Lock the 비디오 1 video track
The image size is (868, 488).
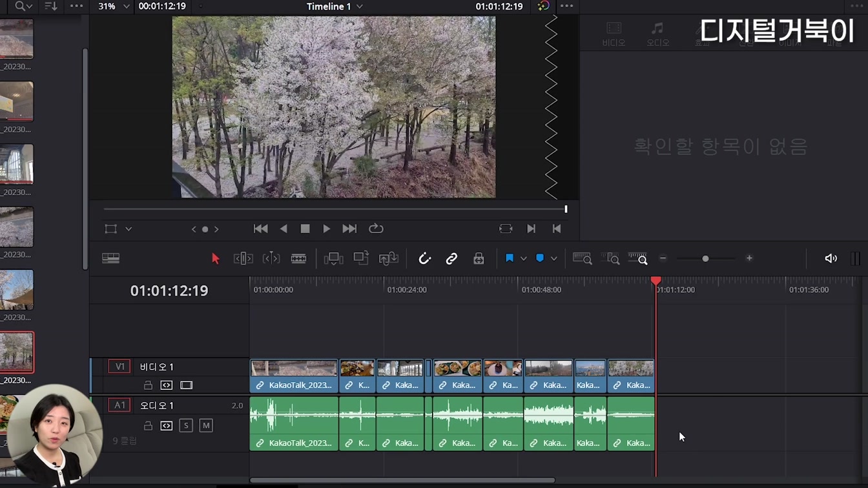(x=148, y=385)
